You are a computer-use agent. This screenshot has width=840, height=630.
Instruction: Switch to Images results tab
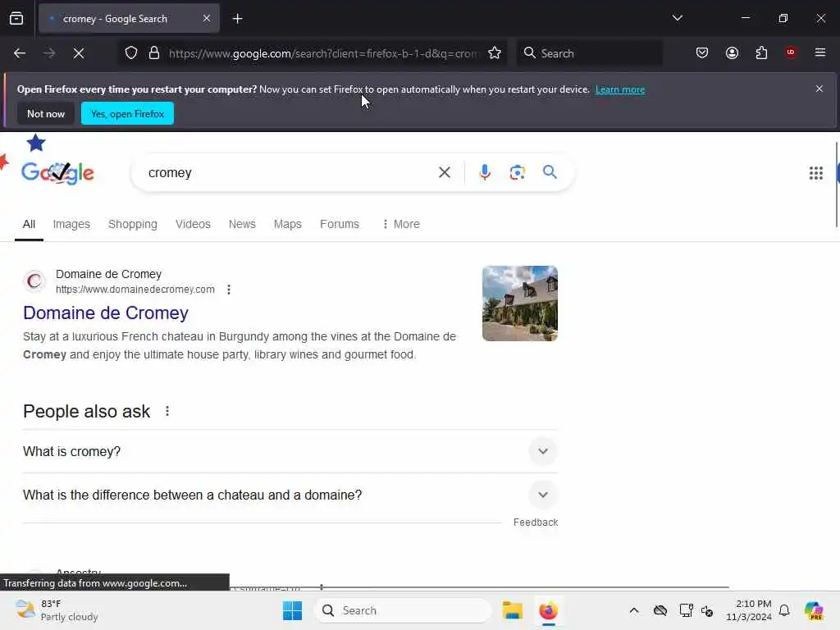coord(71,224)
